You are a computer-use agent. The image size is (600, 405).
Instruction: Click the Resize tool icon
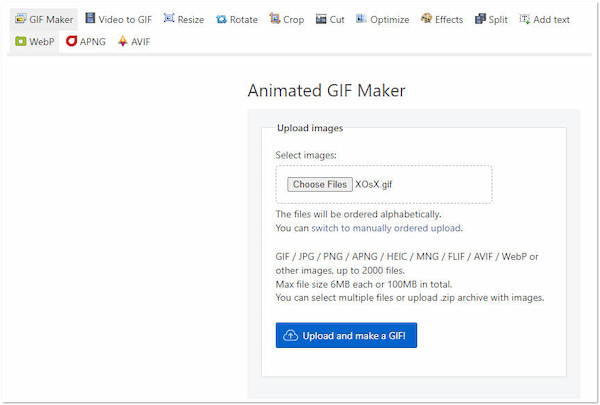coord(169,18)
